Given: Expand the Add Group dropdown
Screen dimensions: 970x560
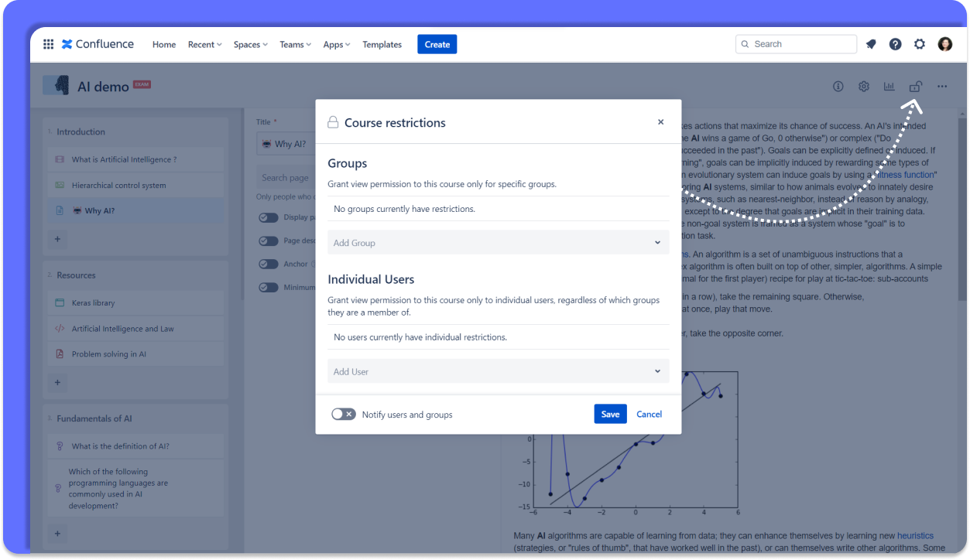Looking at the screenshot, I should [498, 243].
